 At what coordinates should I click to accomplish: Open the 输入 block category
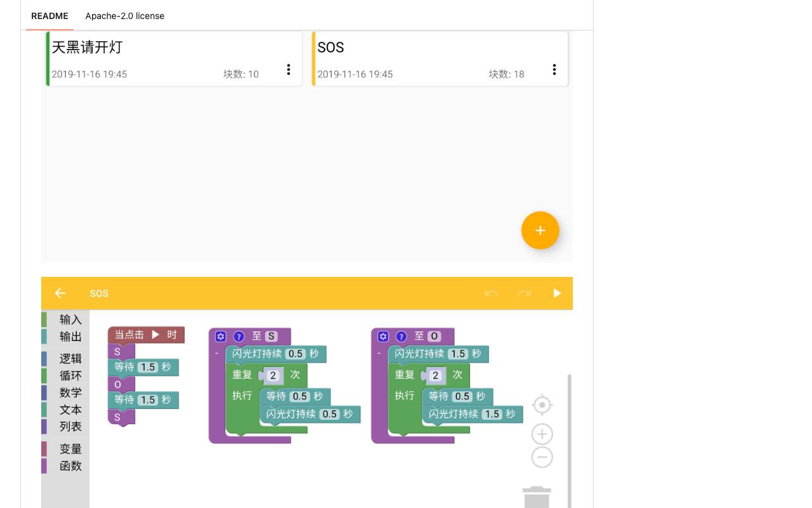(x=65, y=319)
